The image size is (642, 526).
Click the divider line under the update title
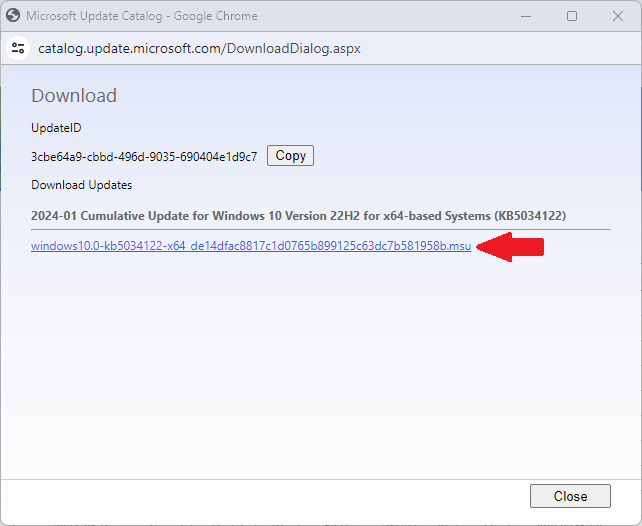[x=320, y=229]
